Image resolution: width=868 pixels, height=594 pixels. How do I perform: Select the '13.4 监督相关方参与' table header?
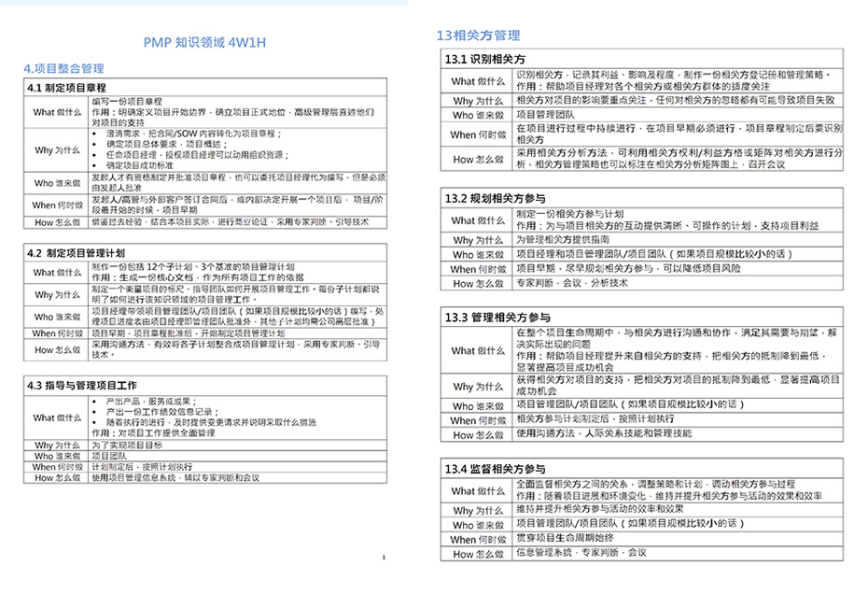pyautogui.click(x=493, y=468)
